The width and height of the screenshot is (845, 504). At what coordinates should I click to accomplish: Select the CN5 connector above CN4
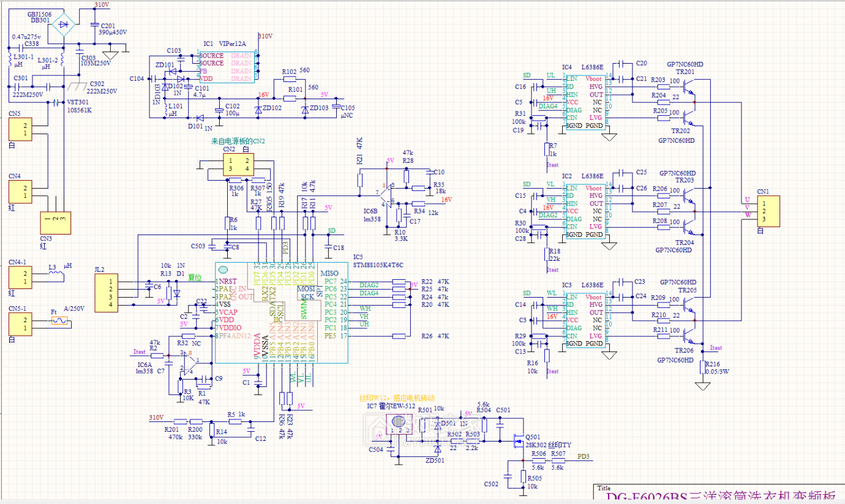pos(20,129)
